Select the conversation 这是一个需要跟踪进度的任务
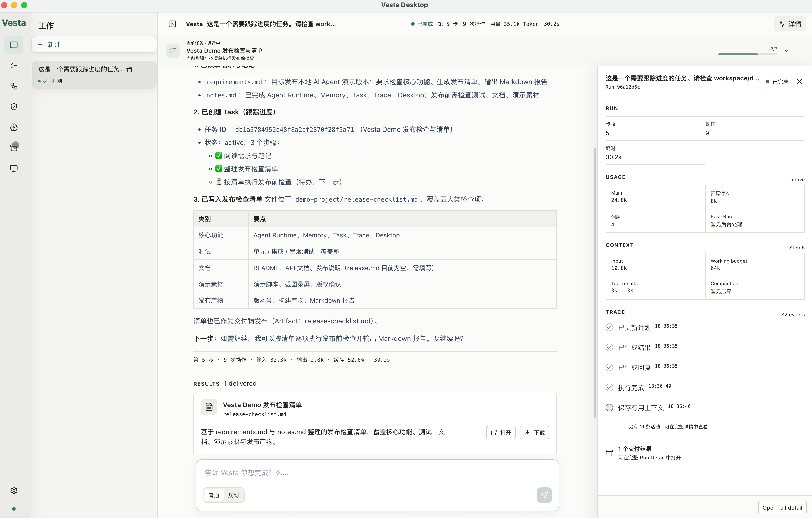Screen dimensions: 812x518 coord(94,75)
